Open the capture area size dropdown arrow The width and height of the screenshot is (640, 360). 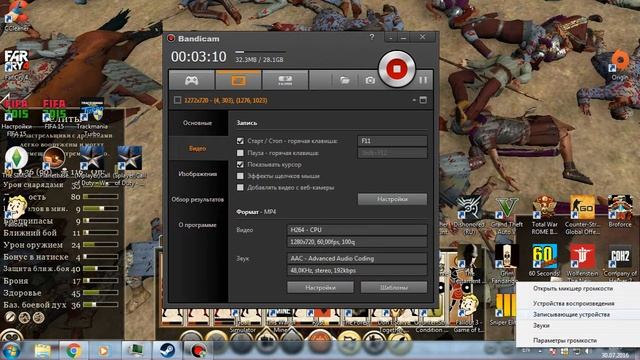click(x=414, y=100)
